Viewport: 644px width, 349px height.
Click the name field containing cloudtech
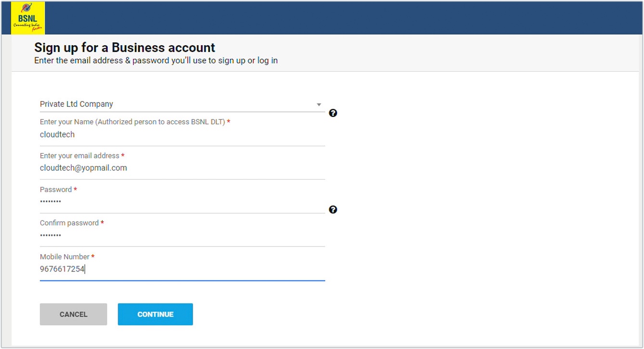(182, 134)
